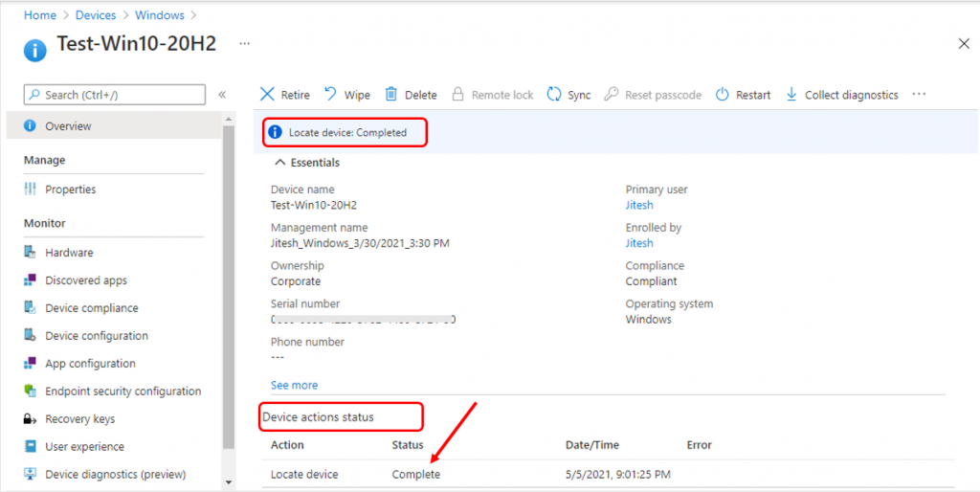Viewport: 980px width, 492px height.
Task: Open the ellipsis menu beside device title
Action: point(244,44)
